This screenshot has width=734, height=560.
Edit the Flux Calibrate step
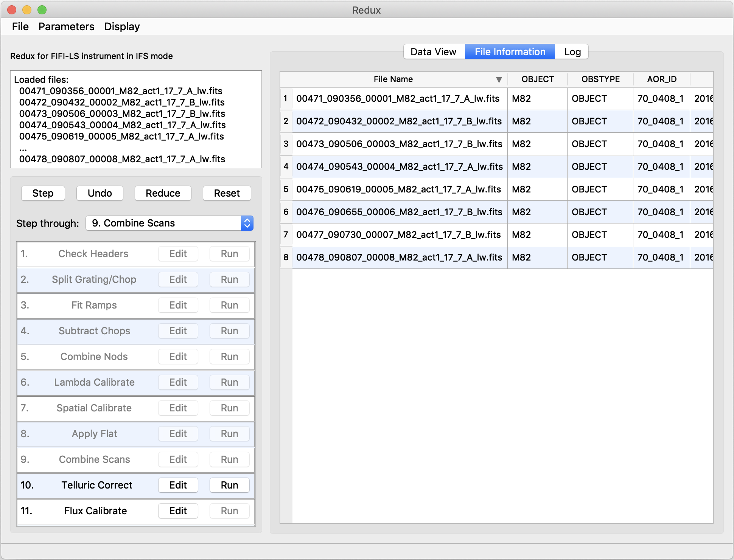(x=178, y=511)
